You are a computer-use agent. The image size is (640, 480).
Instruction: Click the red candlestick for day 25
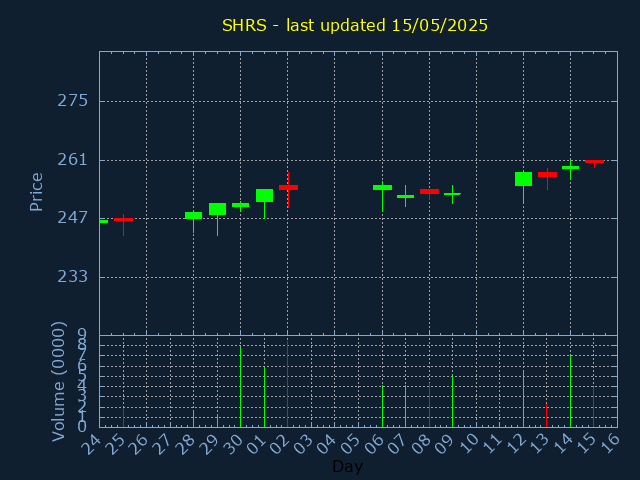tap(123, 220)
